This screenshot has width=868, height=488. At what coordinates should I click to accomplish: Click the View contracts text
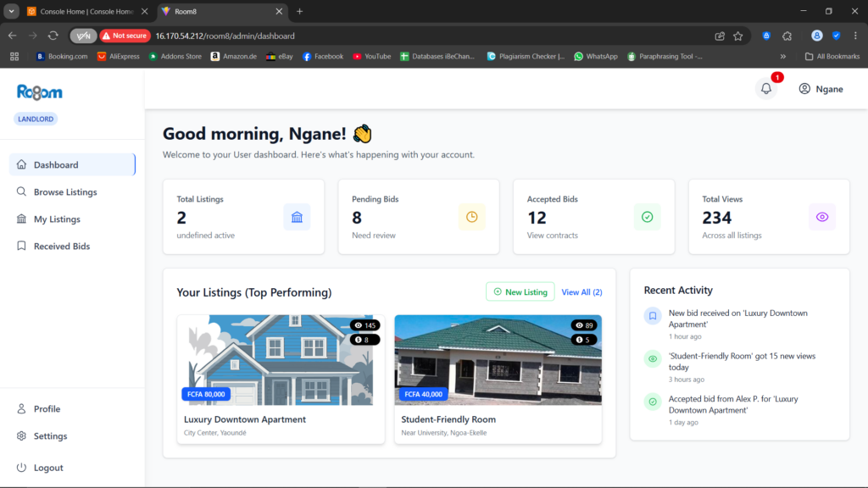pos(553,236)
